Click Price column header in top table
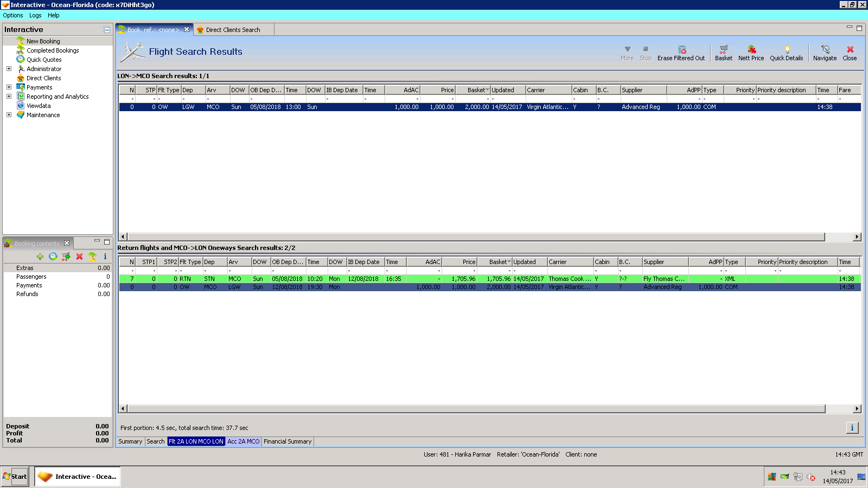 coord(438,90)
